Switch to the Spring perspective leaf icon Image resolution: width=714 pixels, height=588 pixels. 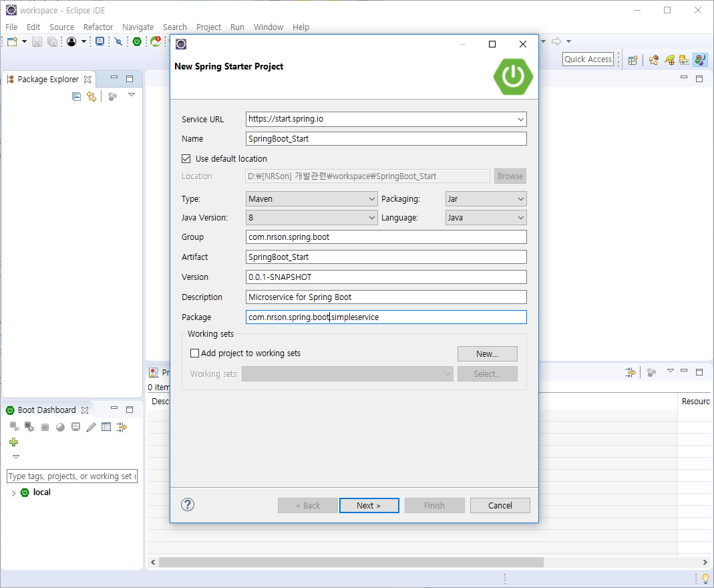[x=669, y=60]
